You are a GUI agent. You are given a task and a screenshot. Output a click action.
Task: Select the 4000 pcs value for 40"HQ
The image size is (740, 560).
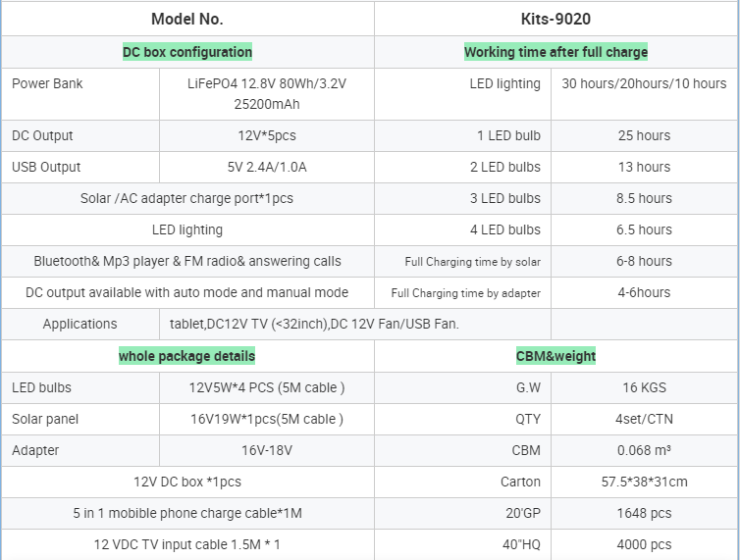click(x=644, y=544)
